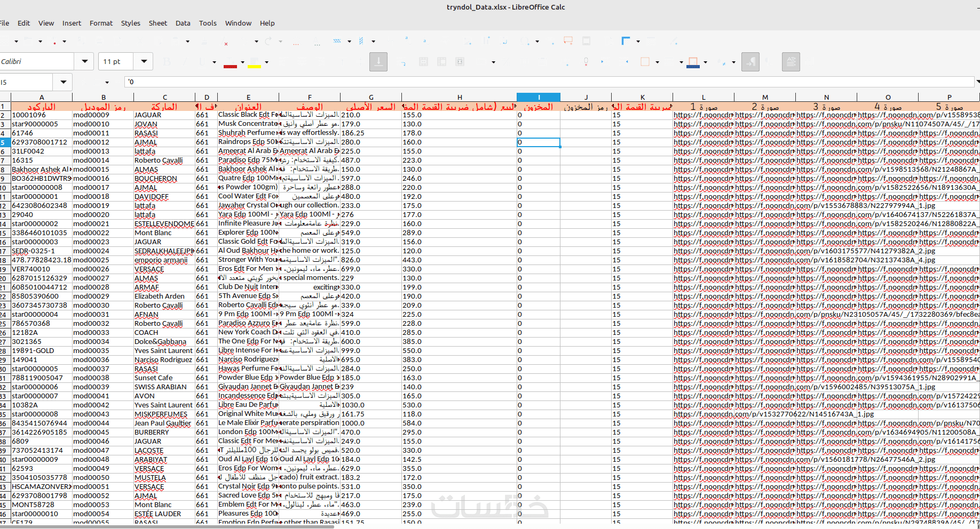Viewport: 980px width, 529px height.
Task: Open the font name dropdown
Action: (x=84, y=62)
